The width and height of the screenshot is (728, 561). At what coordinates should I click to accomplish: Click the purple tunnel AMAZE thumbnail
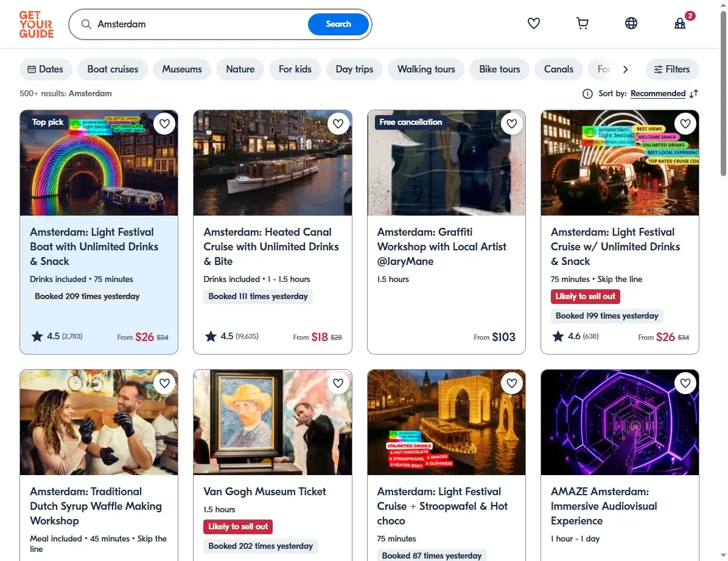click(x=620, y=422)
